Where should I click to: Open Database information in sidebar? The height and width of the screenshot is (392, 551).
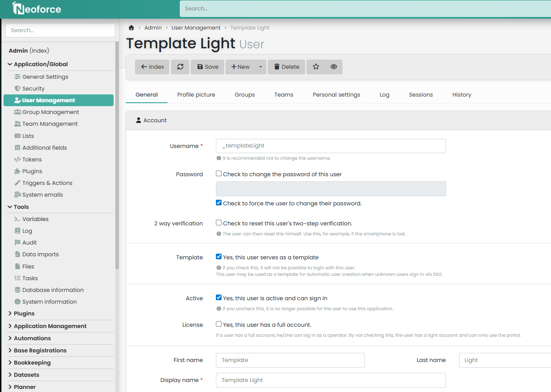point(53,290)
